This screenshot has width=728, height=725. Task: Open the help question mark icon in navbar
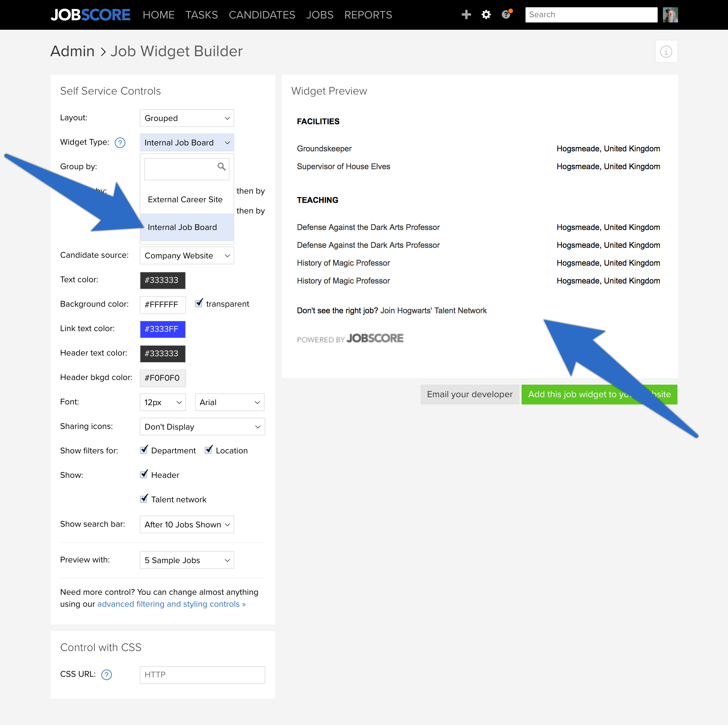pos(506,15)
